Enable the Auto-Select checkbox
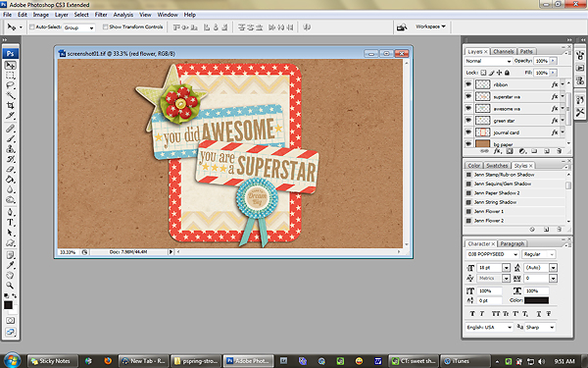Screen dimensions: 588x368 [32, 27]
